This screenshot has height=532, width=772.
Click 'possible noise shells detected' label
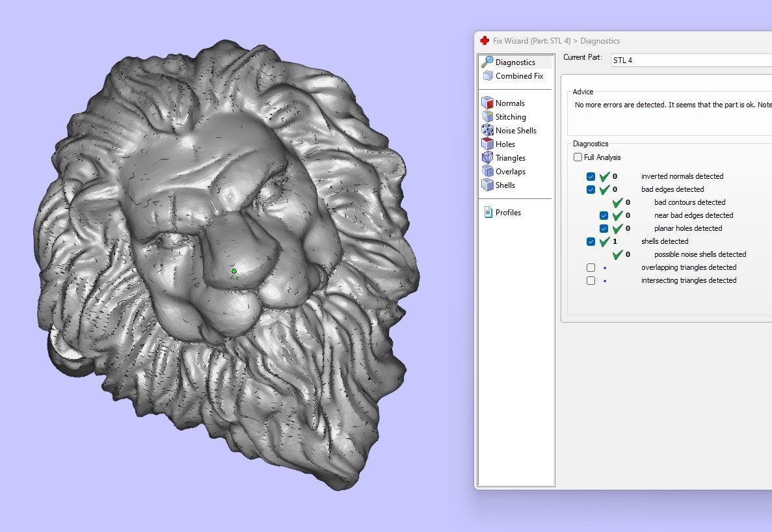700,254
